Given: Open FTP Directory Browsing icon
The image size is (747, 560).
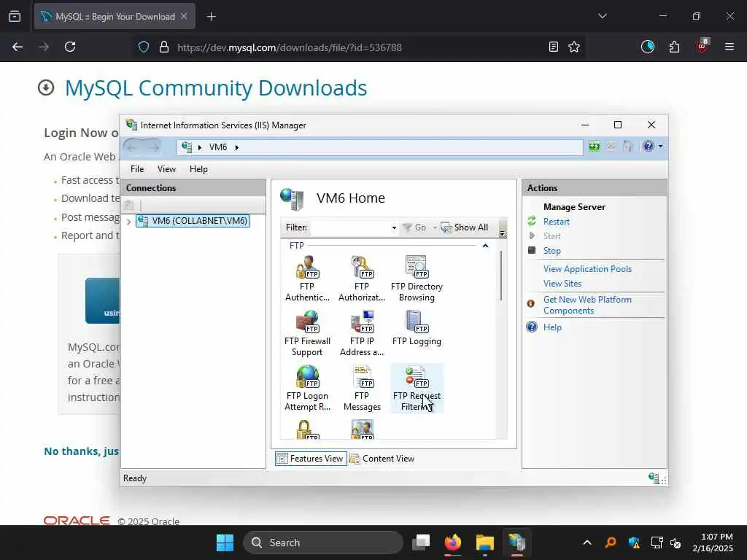Looking at the screenshot, I should (417, 279).
